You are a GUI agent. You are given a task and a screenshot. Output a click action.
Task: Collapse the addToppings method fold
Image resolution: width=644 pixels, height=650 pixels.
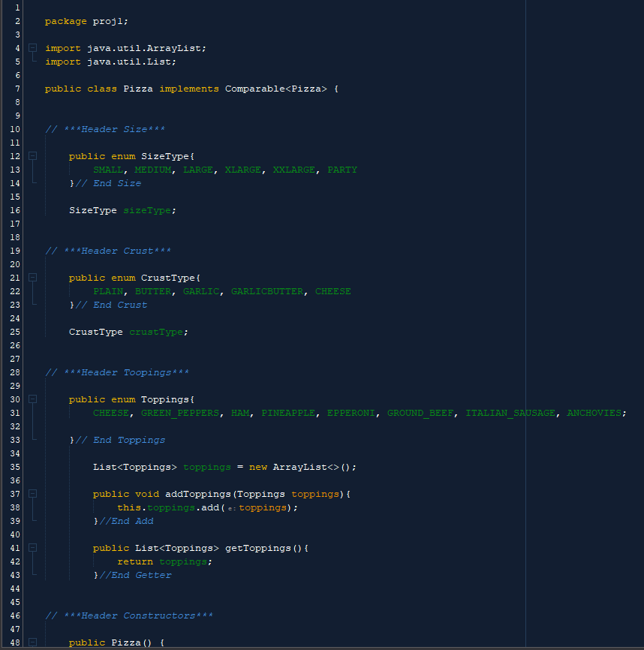(x=32, y=493)
